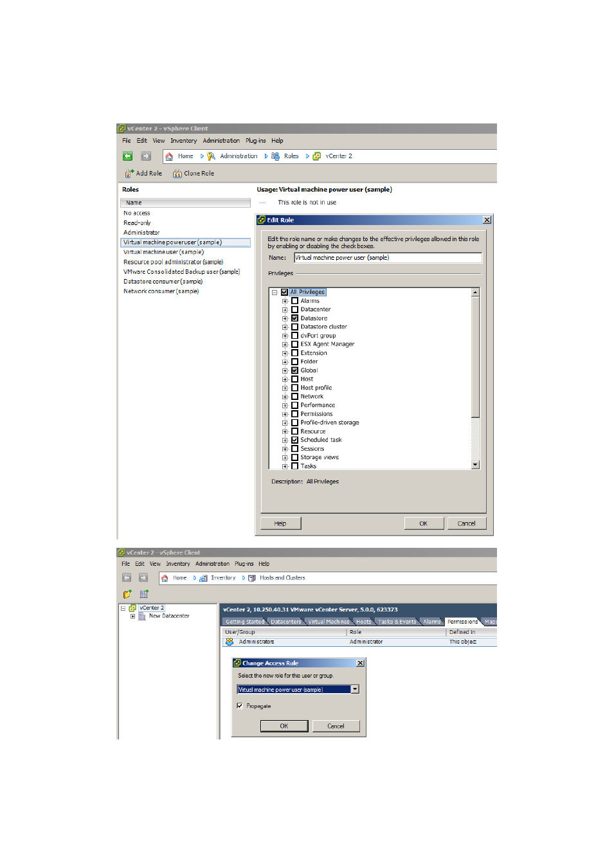Uncheck the Datastore privilege checkbox
This screenshot has height=868, width=614.
click(x=294, y=318)
